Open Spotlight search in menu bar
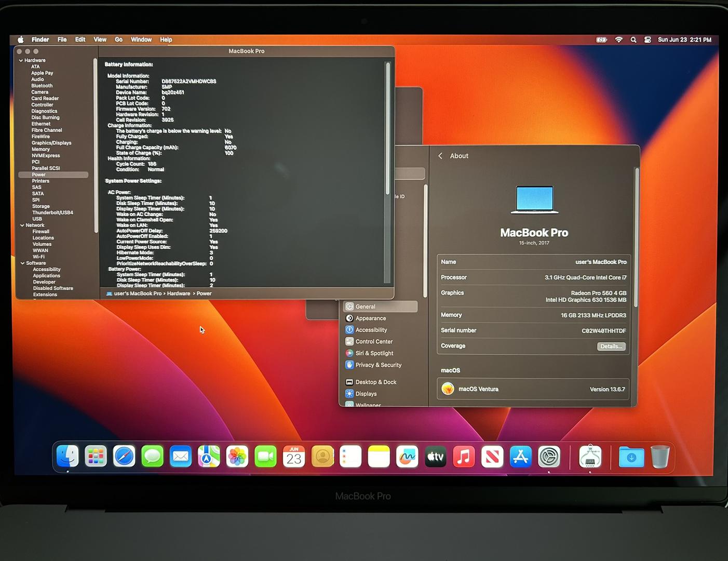The image size is (728, 561). click(x=633, y=39)
